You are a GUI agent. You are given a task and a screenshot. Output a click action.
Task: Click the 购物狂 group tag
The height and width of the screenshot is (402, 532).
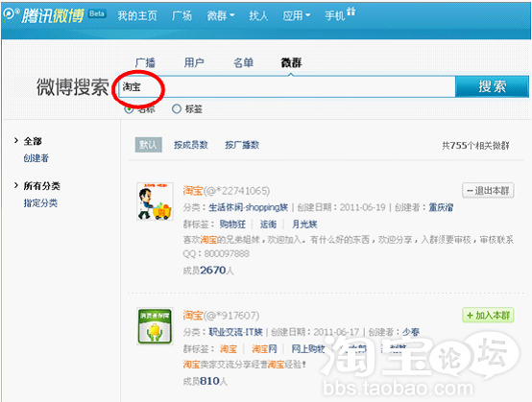(232, 225)
